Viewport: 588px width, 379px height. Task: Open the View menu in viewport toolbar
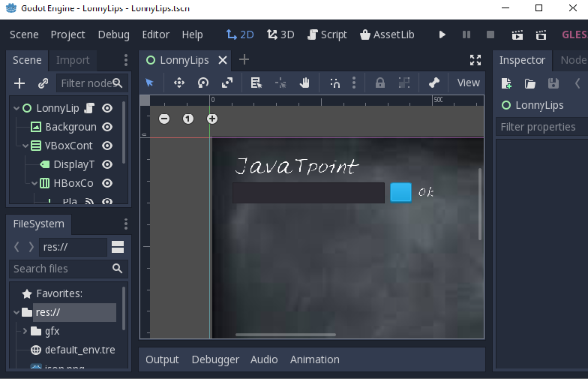[x=468, y=83]
